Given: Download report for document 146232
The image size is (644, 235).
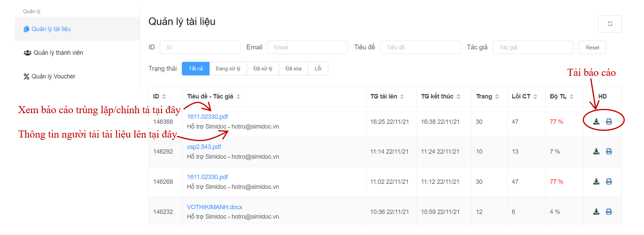Looking at the screenshot, I should 596,212.
